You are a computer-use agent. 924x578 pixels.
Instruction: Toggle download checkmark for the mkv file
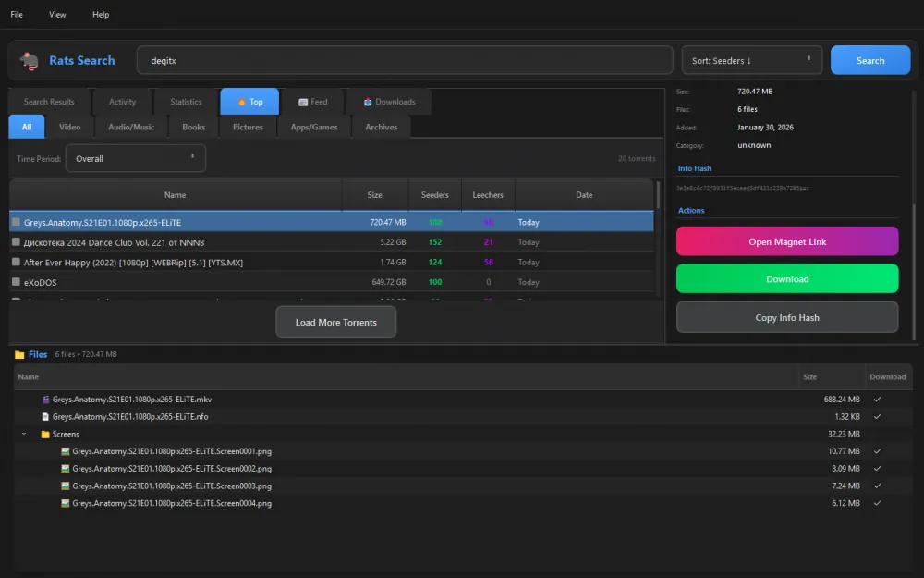coord(877,400)
